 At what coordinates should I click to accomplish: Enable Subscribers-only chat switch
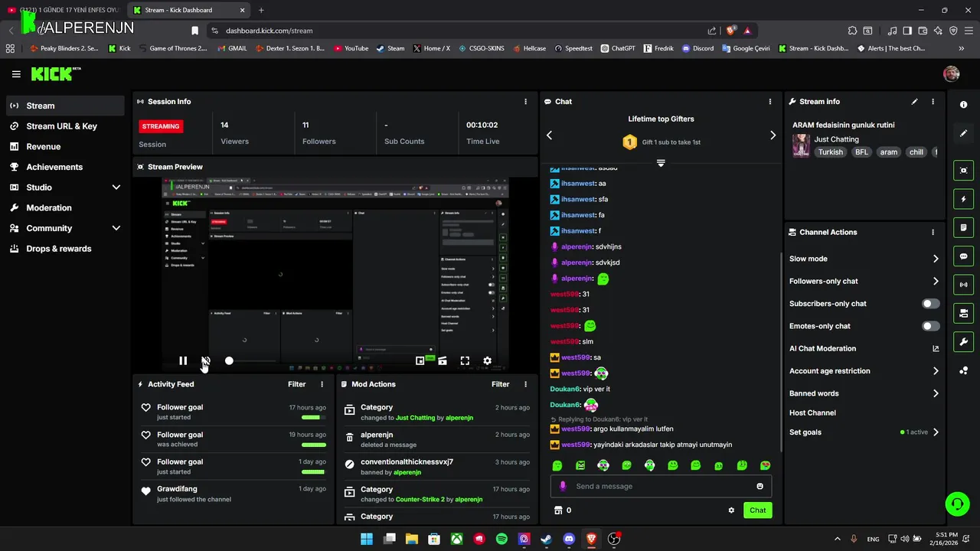930,304
